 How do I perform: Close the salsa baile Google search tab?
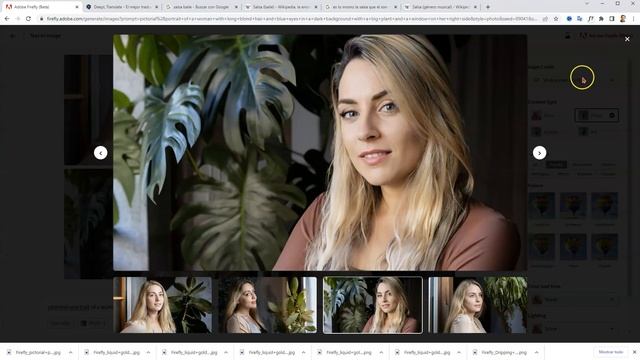(x=236, y=7)
